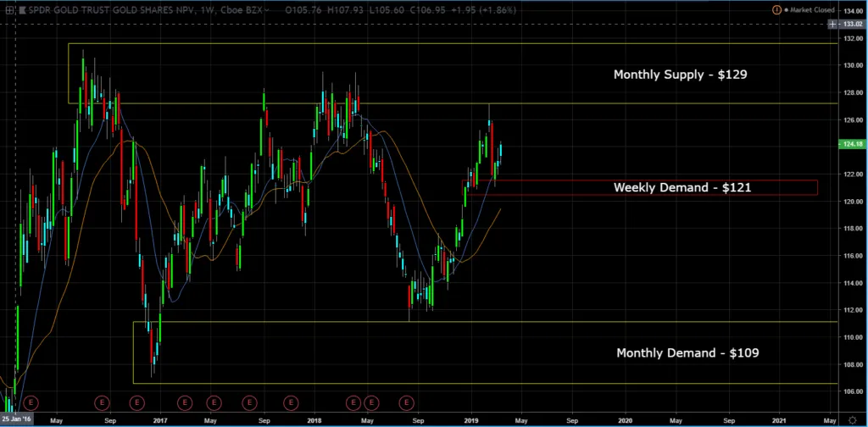Screen dimensions: 868x427
Task: Click the 120.00 price scale label
Action: click(853, 202)
